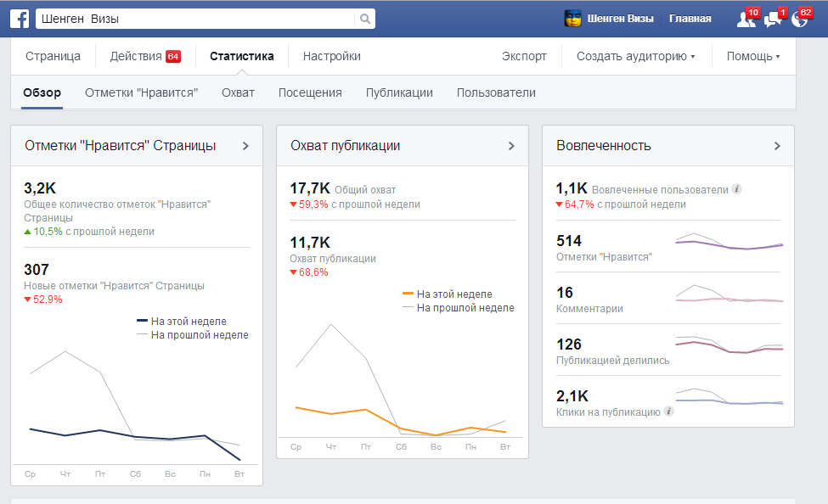Switch to the Публикации tab

coord(399,92)
